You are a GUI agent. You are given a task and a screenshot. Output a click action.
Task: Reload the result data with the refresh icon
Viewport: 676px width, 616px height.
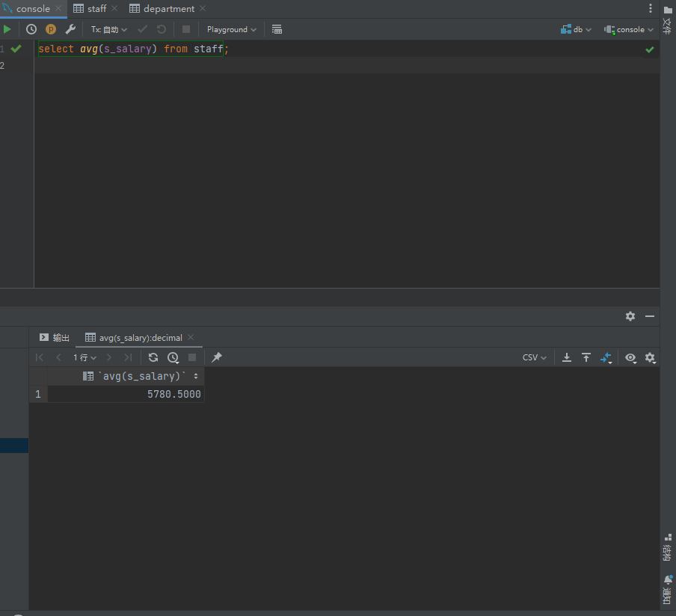[153, 357]
